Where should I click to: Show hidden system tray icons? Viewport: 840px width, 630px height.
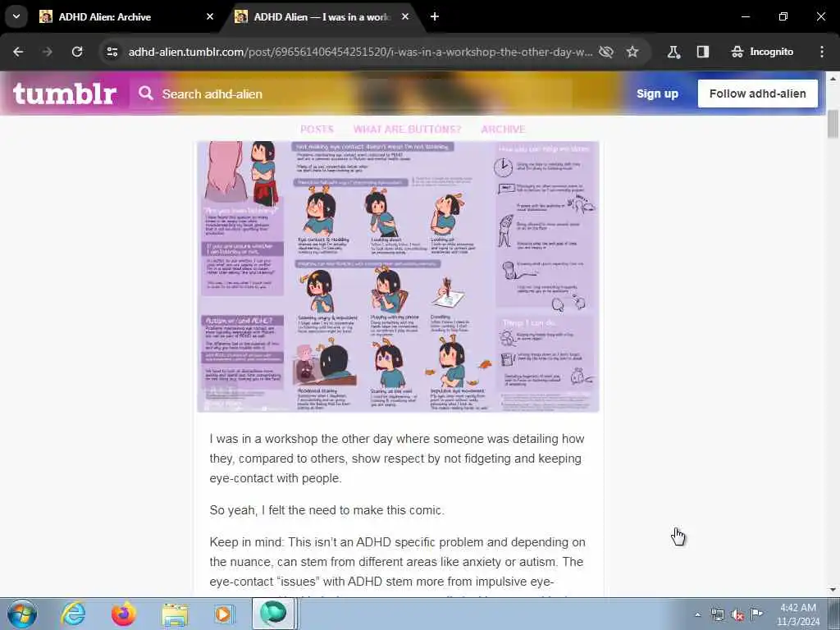coord(697,614)
